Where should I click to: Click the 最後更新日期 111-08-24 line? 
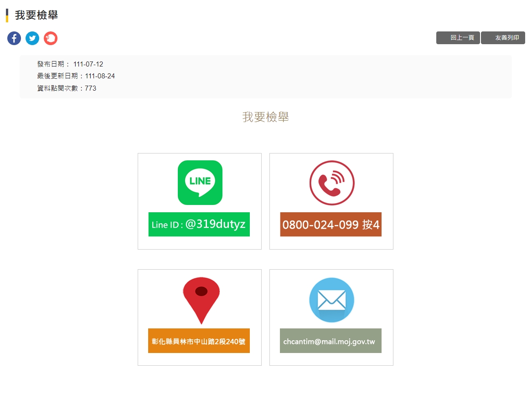76,76
